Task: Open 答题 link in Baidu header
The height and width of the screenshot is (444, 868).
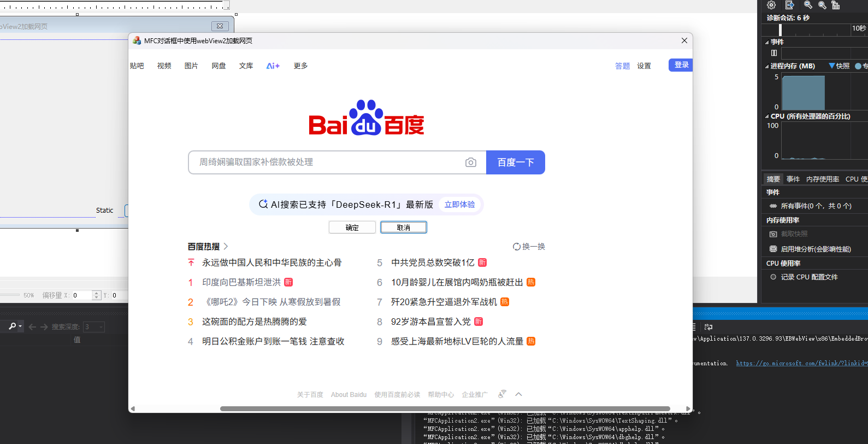Action: click(622, 66)
